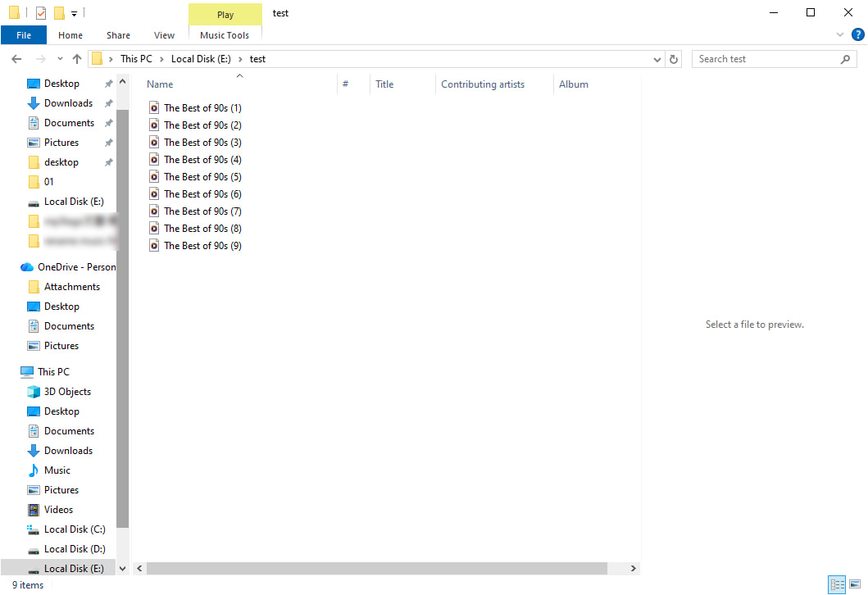This screenshot has height=595, width=868.
Task: Click the Up one level arrow
Action: click(77, 59)
